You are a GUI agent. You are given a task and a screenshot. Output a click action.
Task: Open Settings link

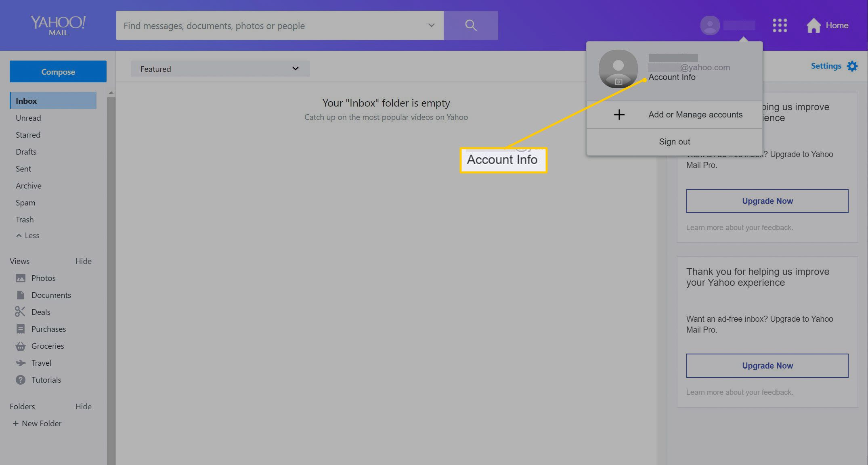click(826, 66)
